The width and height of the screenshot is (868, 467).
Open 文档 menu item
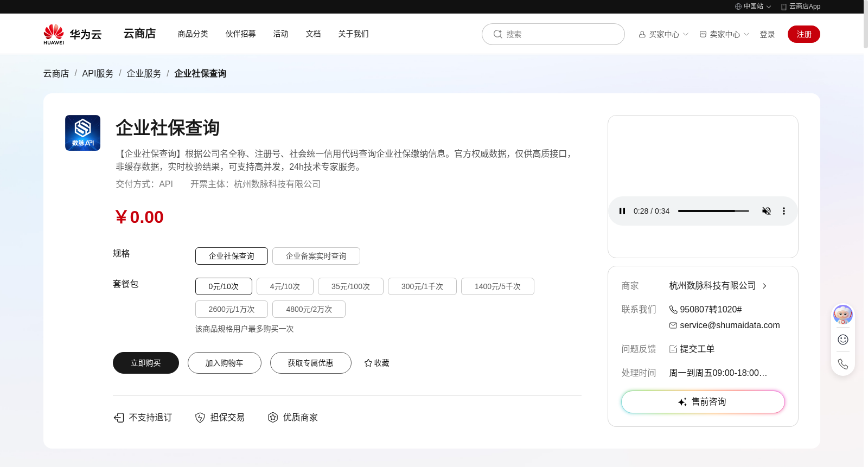tap(314, 34)
